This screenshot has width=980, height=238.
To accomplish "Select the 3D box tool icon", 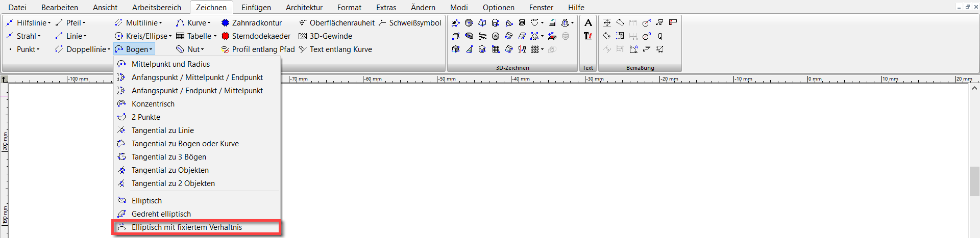I will point(455,36).
